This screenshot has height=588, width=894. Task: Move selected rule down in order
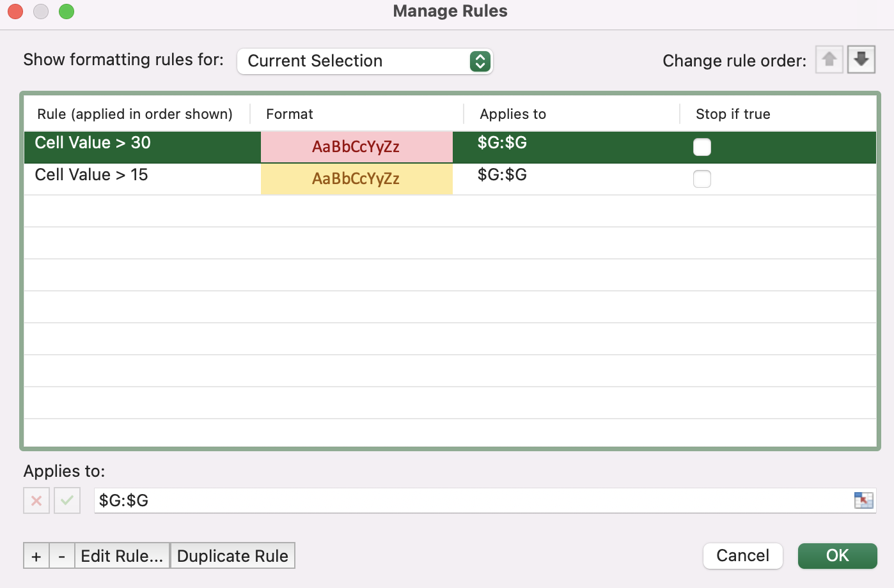tap(861, 60)
